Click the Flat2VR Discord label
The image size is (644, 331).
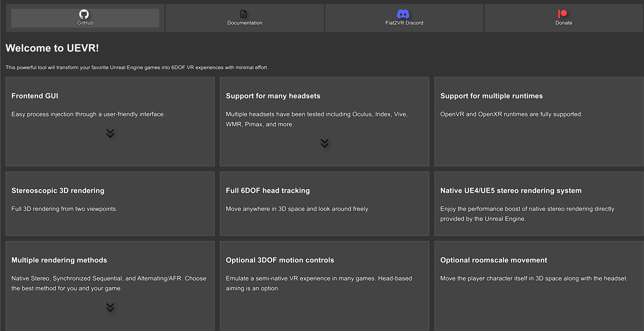point(404,23)
